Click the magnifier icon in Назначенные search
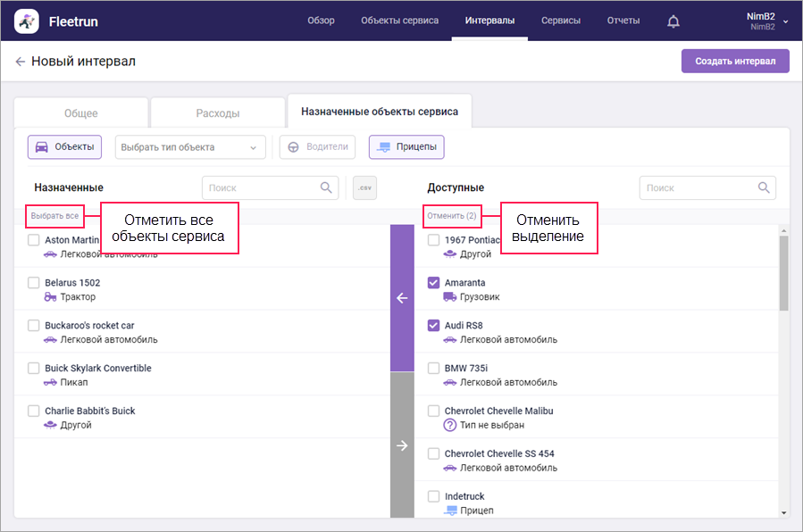This screenshot has width=803, height=532. pyautogui.click(x=326, y=187)
